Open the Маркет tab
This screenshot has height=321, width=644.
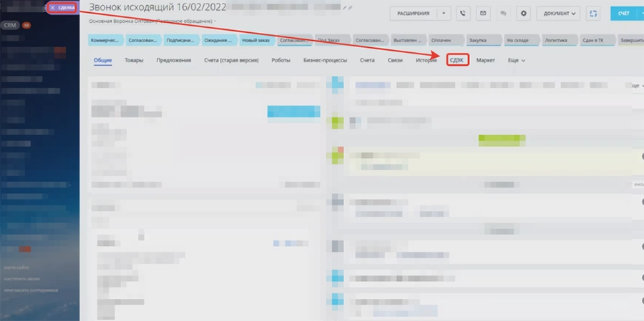tap(486, 61)
